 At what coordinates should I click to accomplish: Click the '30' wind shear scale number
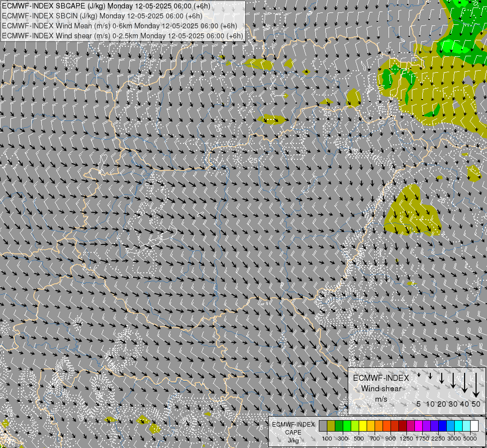453,404
